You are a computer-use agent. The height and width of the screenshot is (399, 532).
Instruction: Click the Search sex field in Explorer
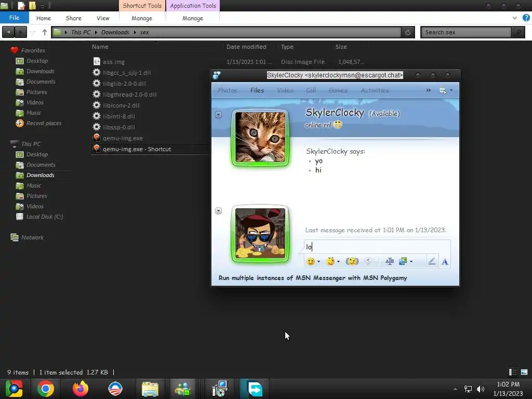tap(466, 32)
